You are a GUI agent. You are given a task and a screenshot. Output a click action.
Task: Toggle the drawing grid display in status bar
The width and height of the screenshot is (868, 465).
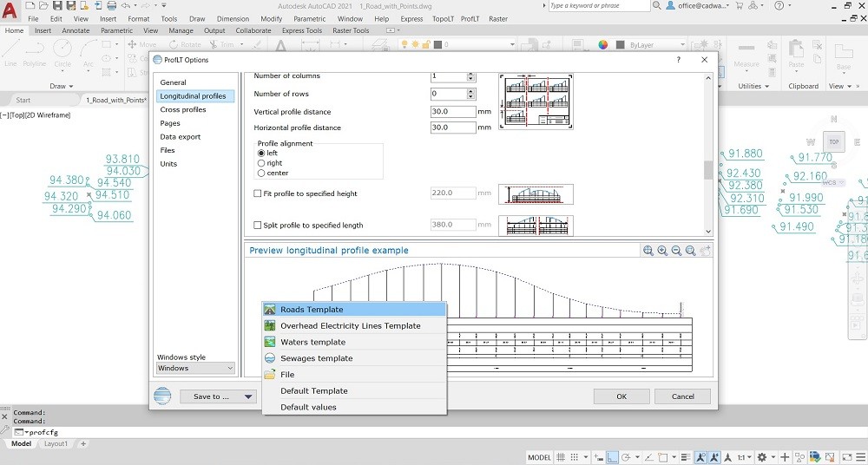(x=561, y=457)
